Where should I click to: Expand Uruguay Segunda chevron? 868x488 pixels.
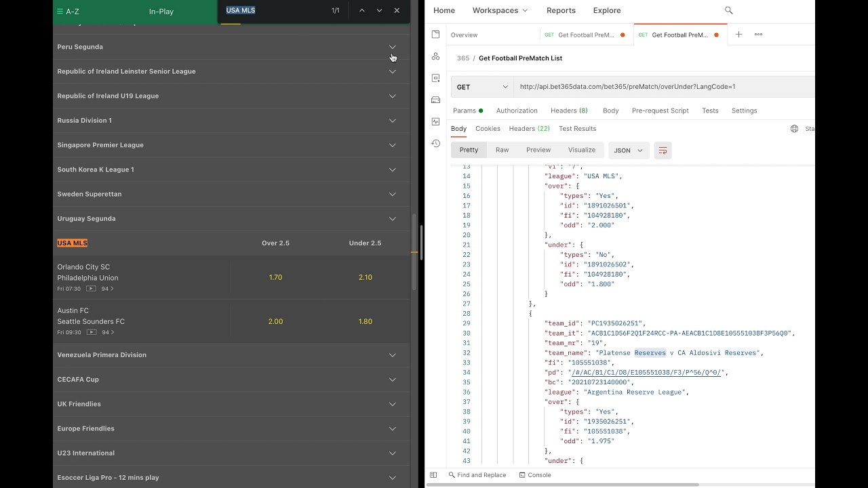coord(392,218)
